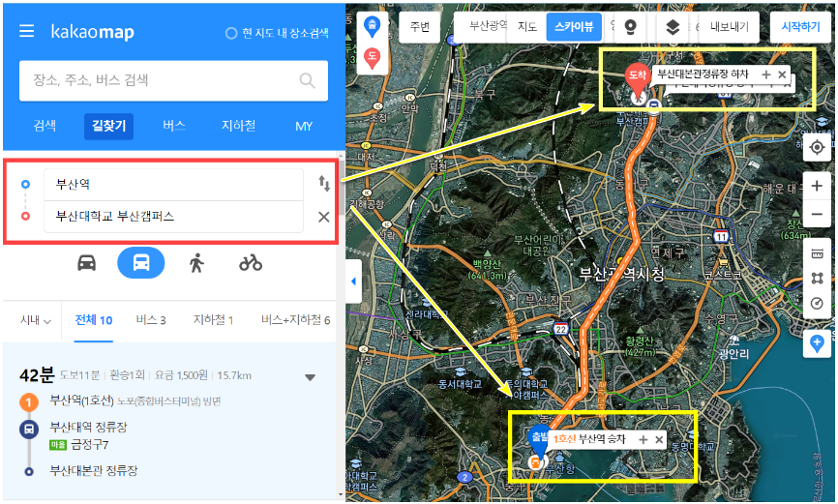Select the 42분 route summary

[135, 375]
